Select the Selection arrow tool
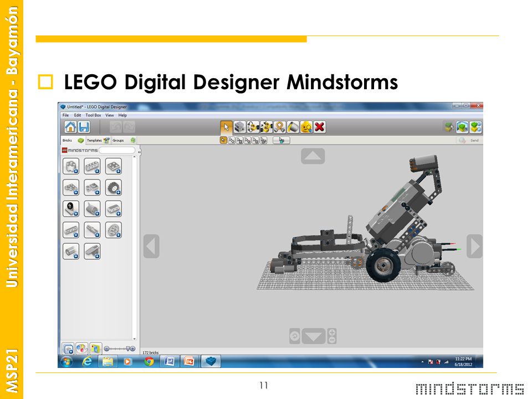Screen dimensions: 532x399 click(226, 127)
